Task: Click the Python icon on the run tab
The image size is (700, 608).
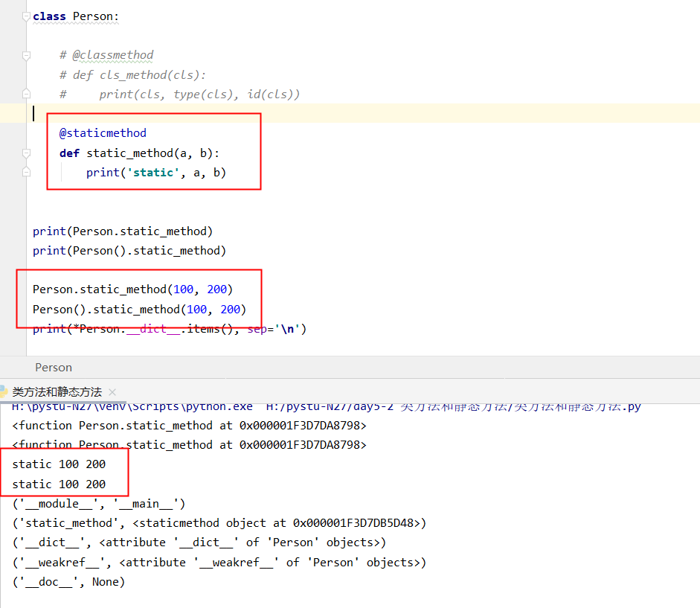Action: point(4,392)
